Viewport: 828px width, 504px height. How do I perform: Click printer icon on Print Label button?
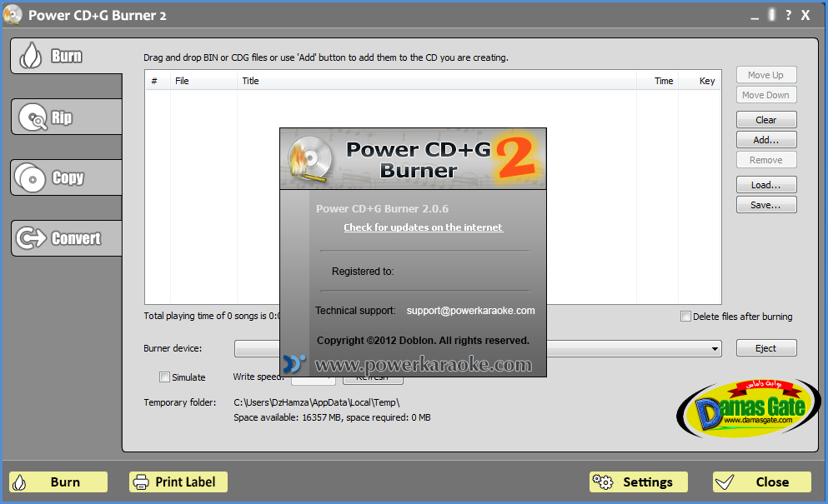(140, 482)
